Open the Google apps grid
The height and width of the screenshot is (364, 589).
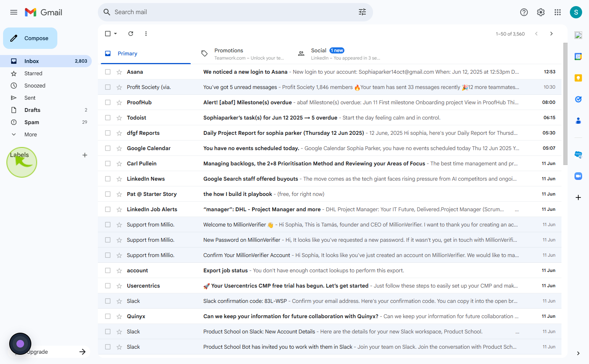(558, 12)
